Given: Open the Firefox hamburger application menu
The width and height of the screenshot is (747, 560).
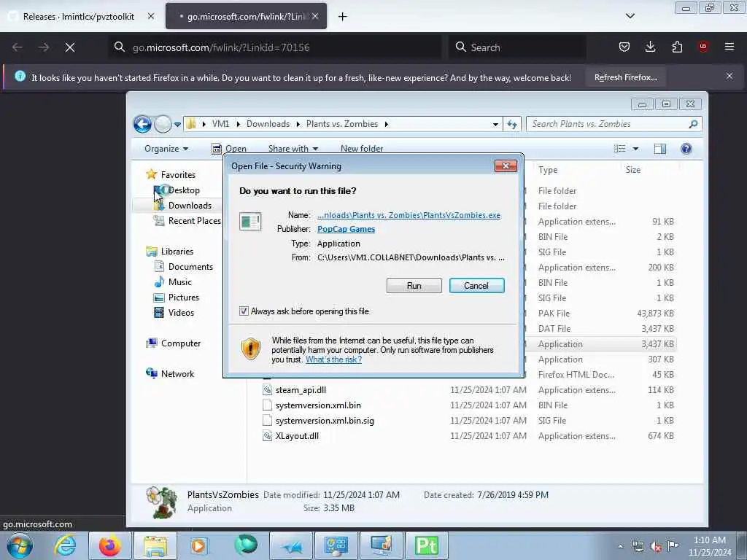Looking at the screenshot, I should pos(729,47).
